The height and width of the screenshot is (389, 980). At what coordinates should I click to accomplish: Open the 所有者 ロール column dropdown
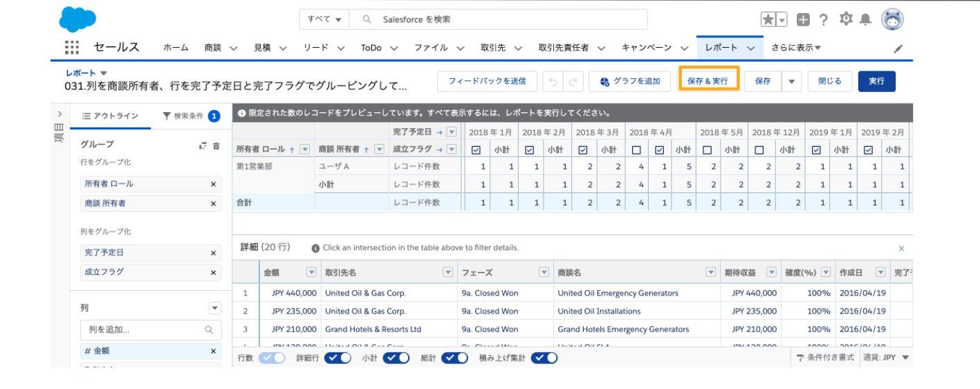[x=305, y=149]
